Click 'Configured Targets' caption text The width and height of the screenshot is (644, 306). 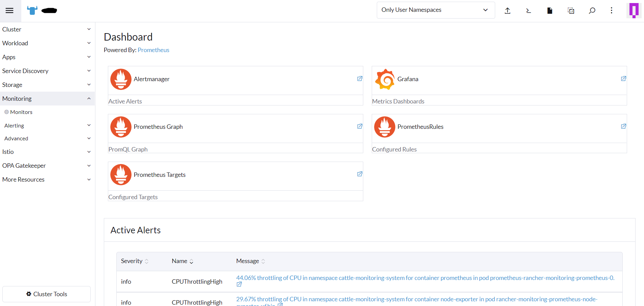[133, 197]
